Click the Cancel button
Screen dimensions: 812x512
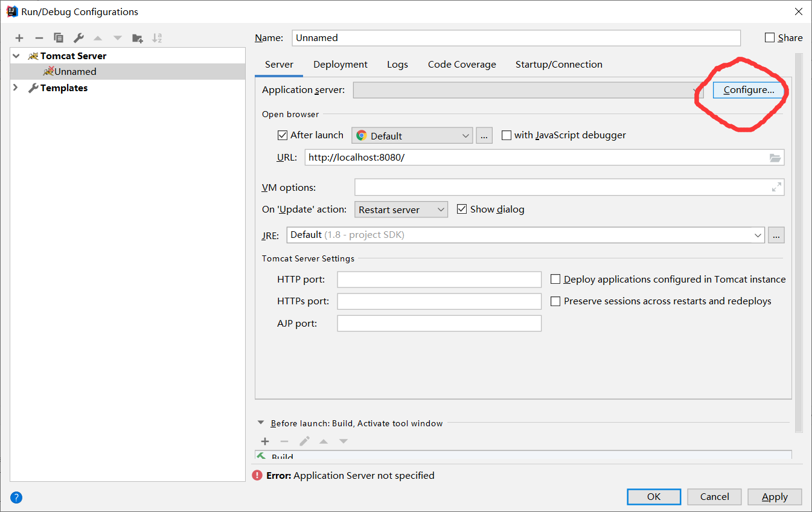coord(715,496)
